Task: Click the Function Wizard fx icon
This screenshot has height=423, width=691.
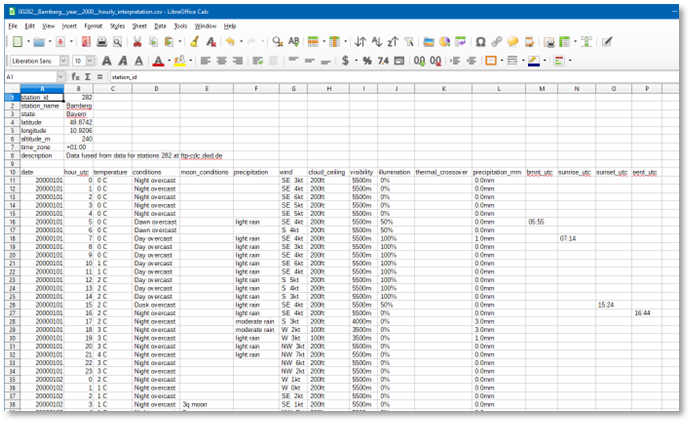Action: [x=74, y=77]
